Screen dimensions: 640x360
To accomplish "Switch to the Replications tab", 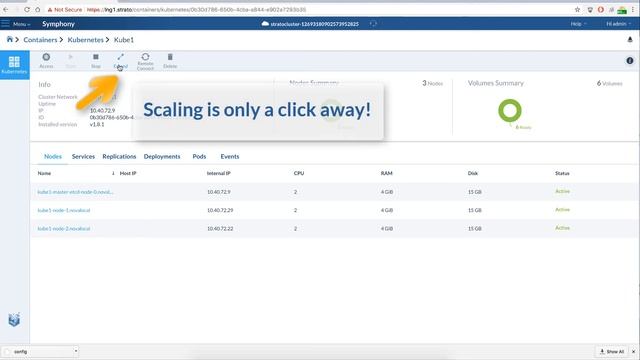I will pyautogui.click(x=119, y=156).
